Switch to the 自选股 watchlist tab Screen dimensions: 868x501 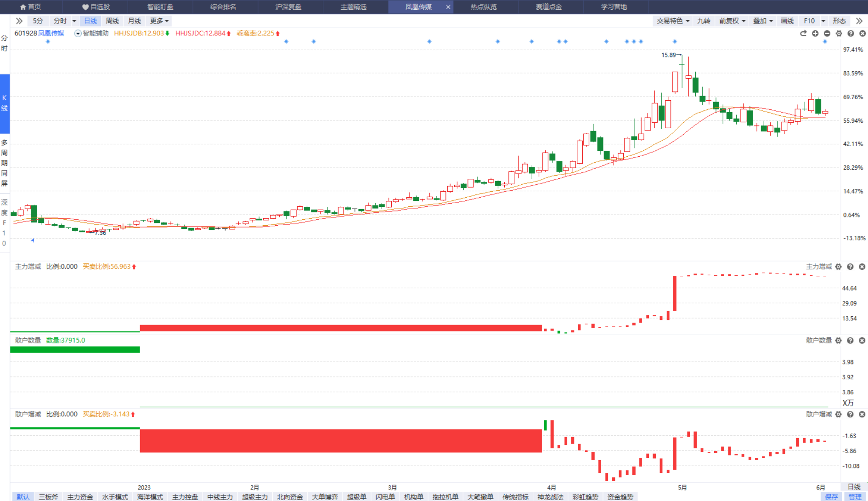pos(96,7)
